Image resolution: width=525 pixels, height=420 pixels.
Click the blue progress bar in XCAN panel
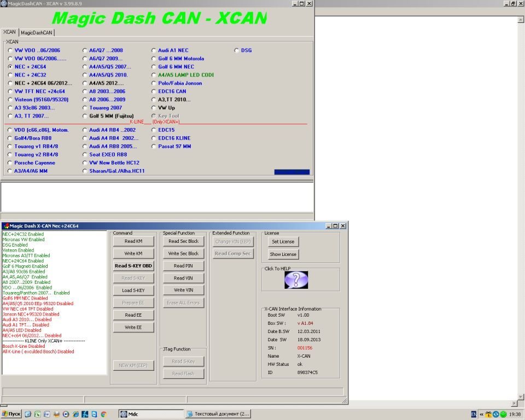291,172
